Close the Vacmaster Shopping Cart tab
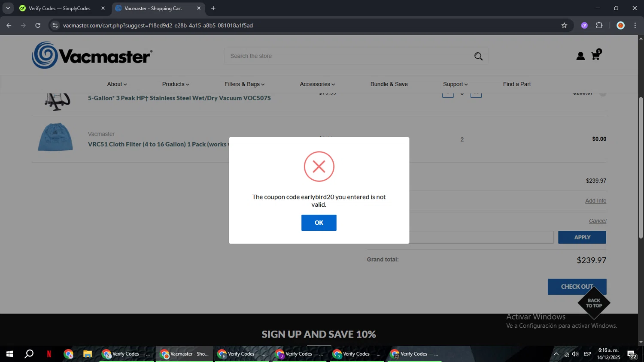Viewport: 644px width, 362px height. 199,8
